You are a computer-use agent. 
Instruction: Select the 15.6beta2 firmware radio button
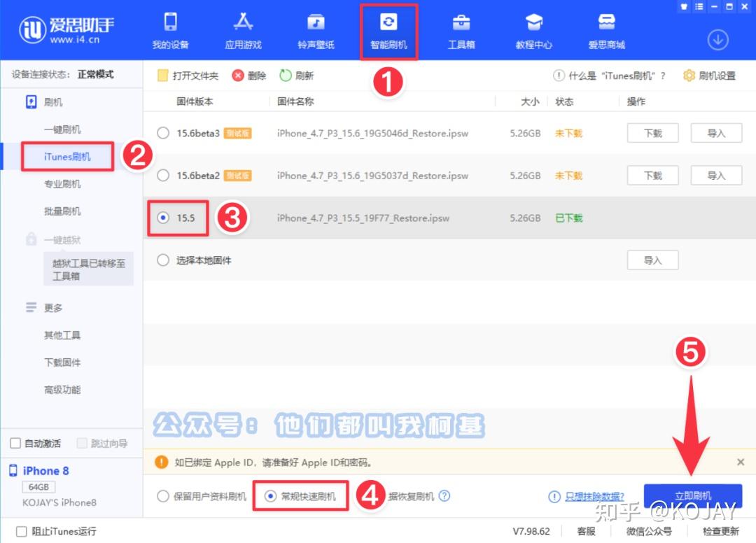163,176
